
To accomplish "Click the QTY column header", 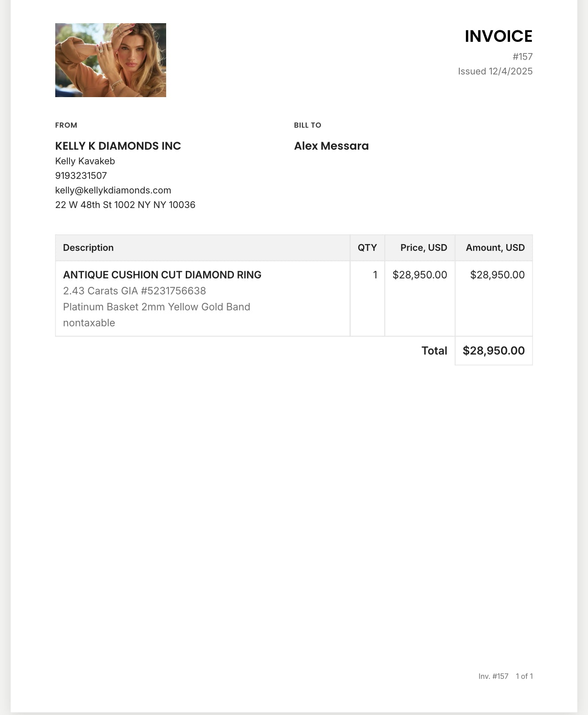I will click(x=367, y=248).
